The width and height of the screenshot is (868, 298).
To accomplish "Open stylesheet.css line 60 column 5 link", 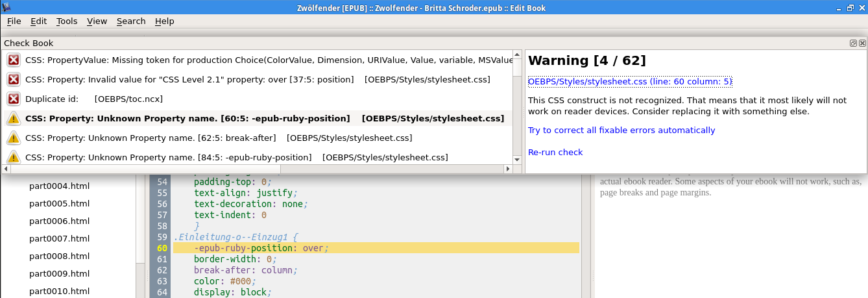I will coord(630,81).
